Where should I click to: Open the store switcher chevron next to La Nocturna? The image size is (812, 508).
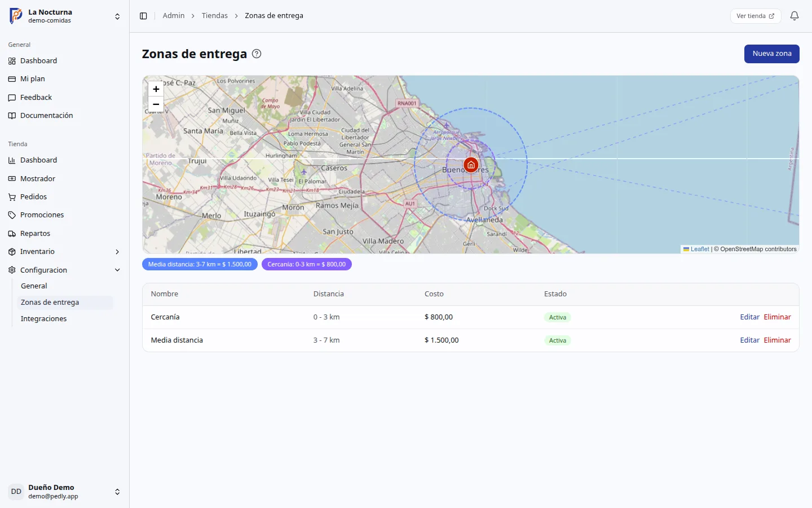click(117, 16)
